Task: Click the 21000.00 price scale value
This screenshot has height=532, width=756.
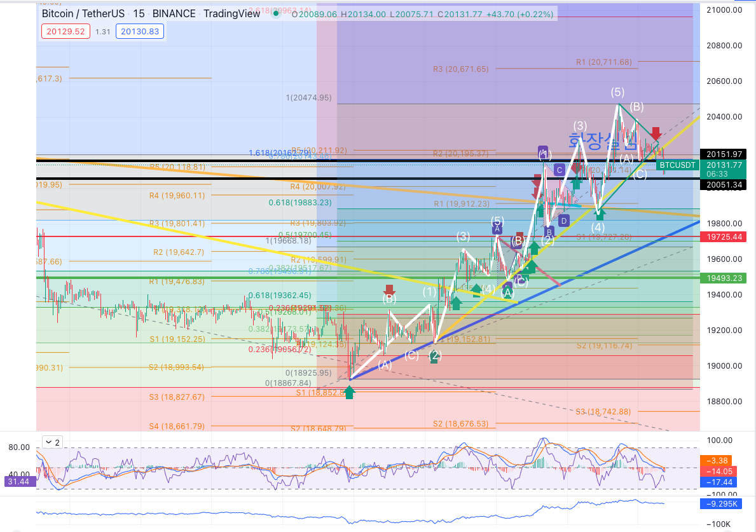Action: point(724,10)
